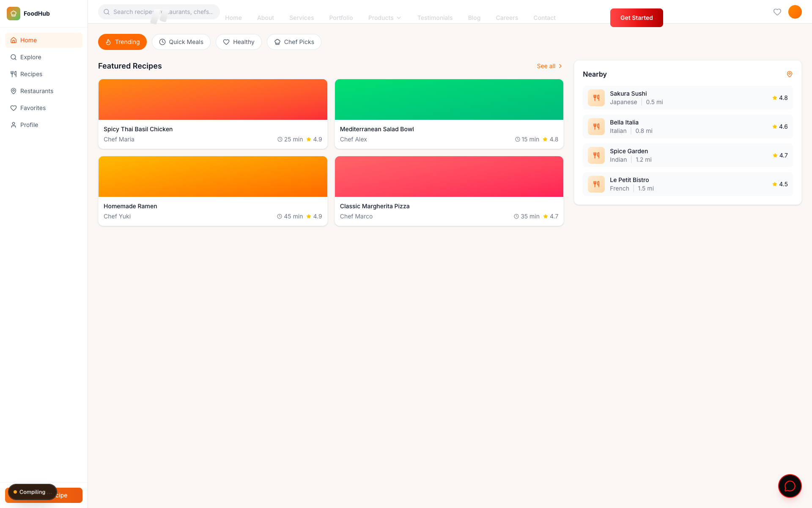Image resolution: width=812 pixels, height=508 pixels.
Task: Select the Trending filter chip
Action: tap(122, 42)
